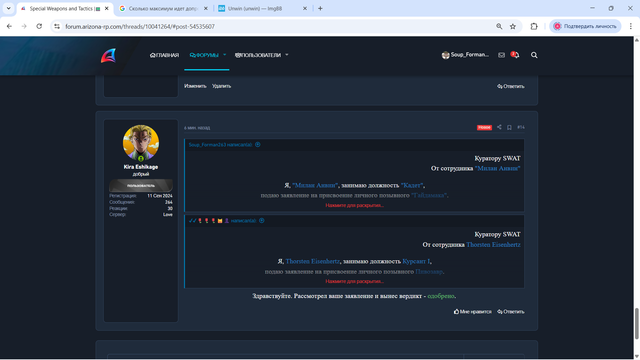640x360 pixels.
Task: Open the tab search dropdown arrow
Action: coord(8,8)
